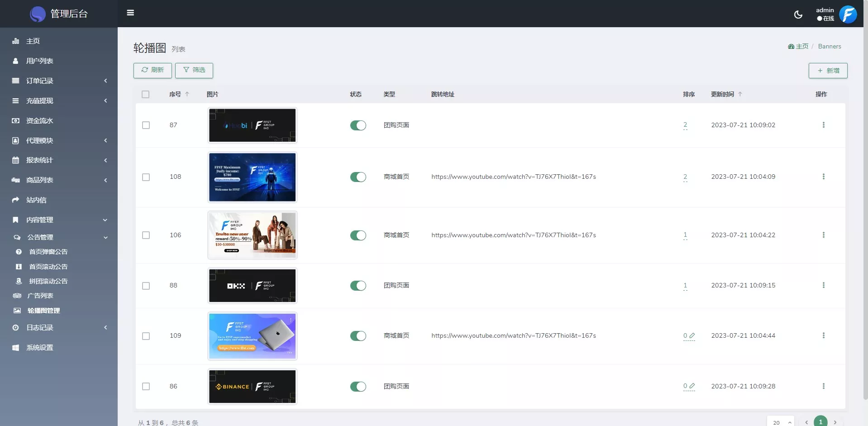Click the 新增 add button
868x426 pixels.
828,71
